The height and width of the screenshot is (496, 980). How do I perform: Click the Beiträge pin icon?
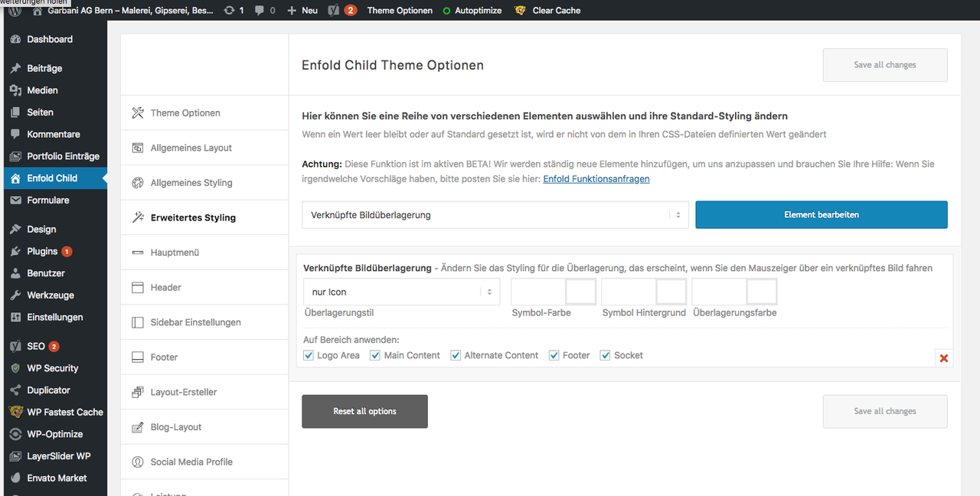(x=15, y=68)
